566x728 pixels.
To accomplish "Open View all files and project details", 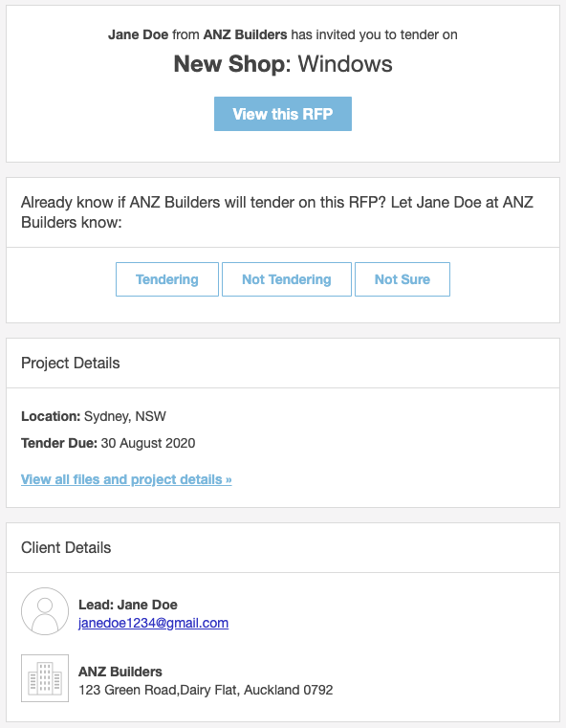I will tap(126, 479).
